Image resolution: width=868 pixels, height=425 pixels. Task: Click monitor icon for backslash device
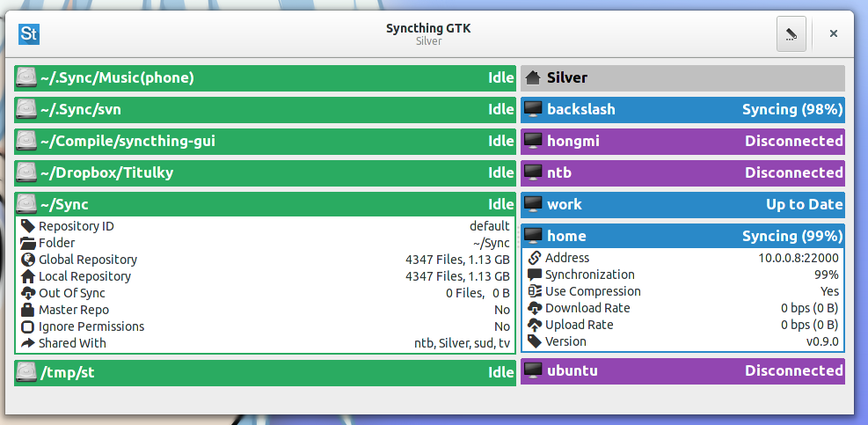point(532,110)
